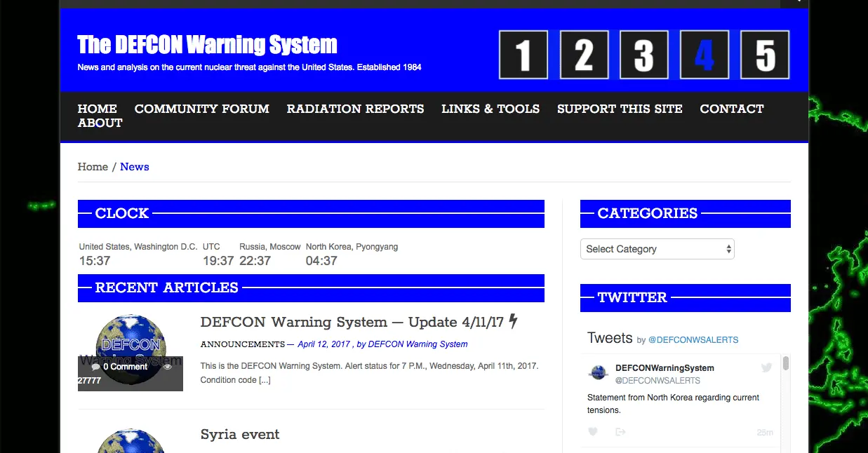The width and height of the screenshot is (868, 453).
Task: Like the North Korea tweet with heart icon
Action: point(593,432)
